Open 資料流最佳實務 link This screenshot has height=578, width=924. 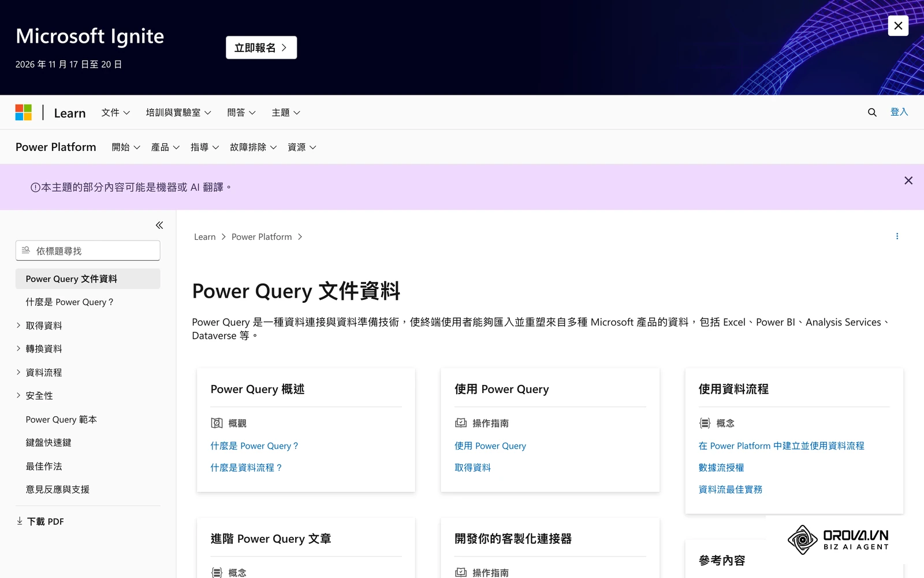(x=731, y=490)
